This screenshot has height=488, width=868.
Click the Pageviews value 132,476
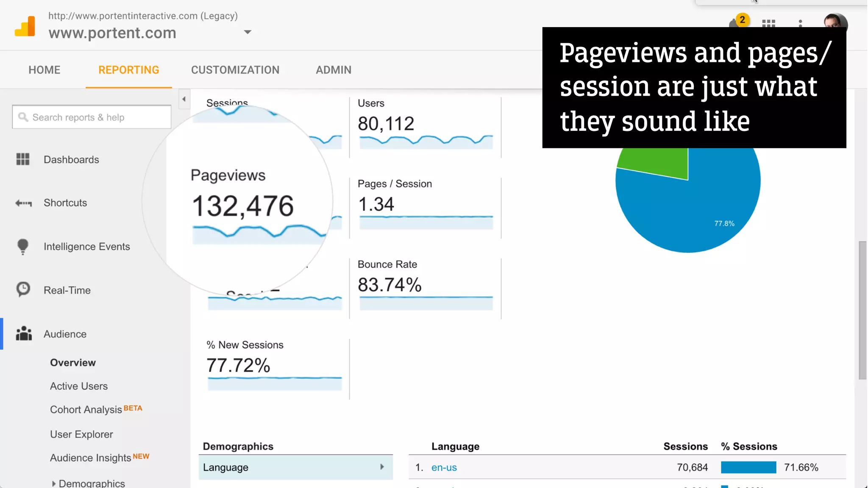coord(242,206)
